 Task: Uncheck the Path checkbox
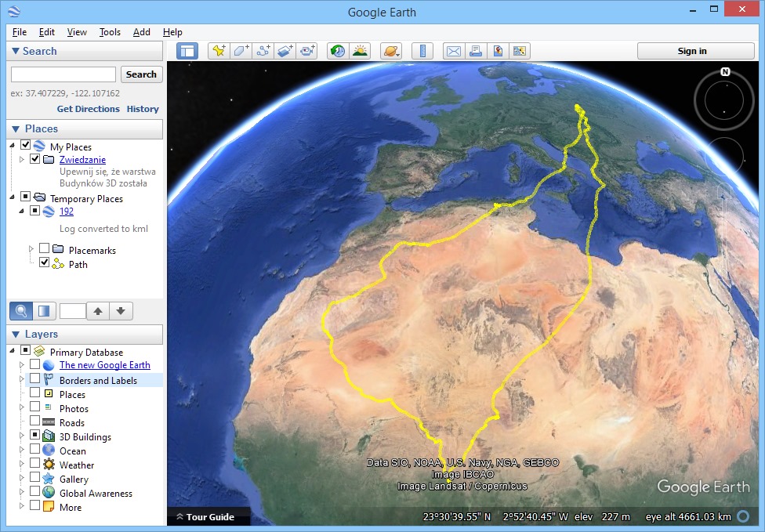pyautogui.click(x=44, y=262)
